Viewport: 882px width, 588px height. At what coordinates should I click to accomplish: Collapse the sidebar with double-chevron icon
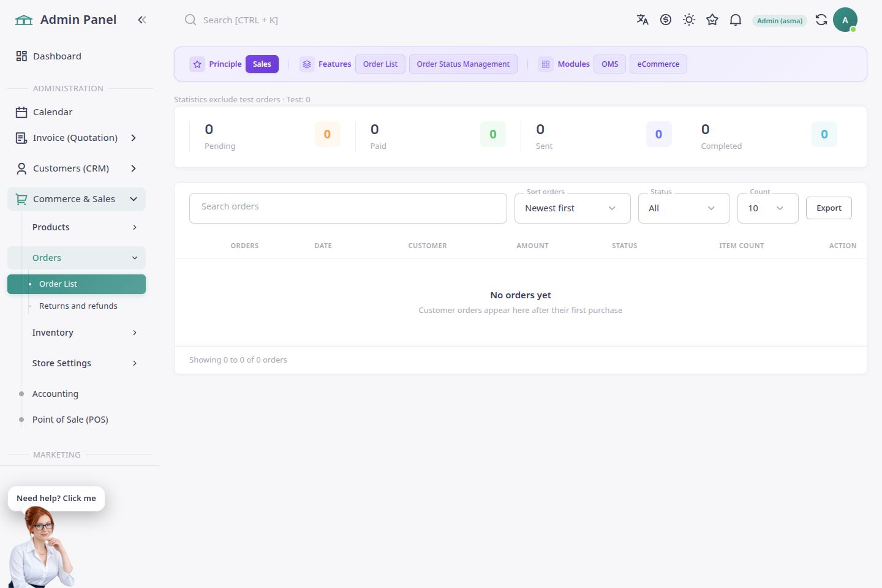click(142, 20)
